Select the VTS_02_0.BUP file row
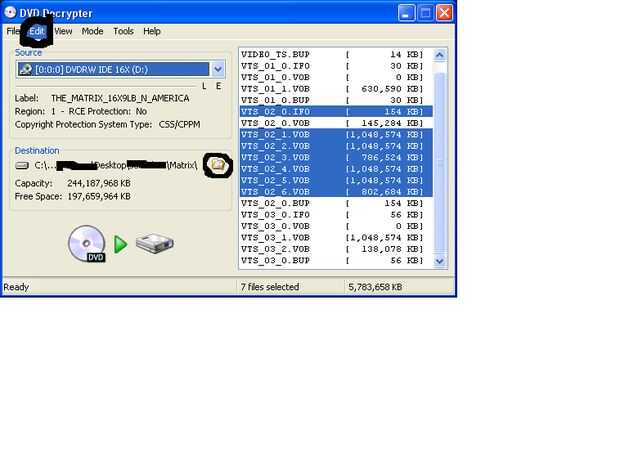620x466 pixels. click(x=336, y=203)
